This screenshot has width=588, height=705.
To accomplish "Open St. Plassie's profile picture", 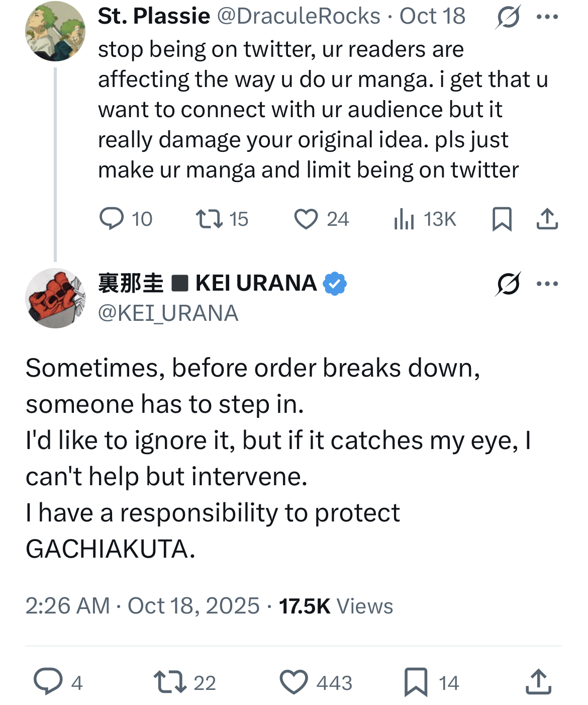I will 55,31.
